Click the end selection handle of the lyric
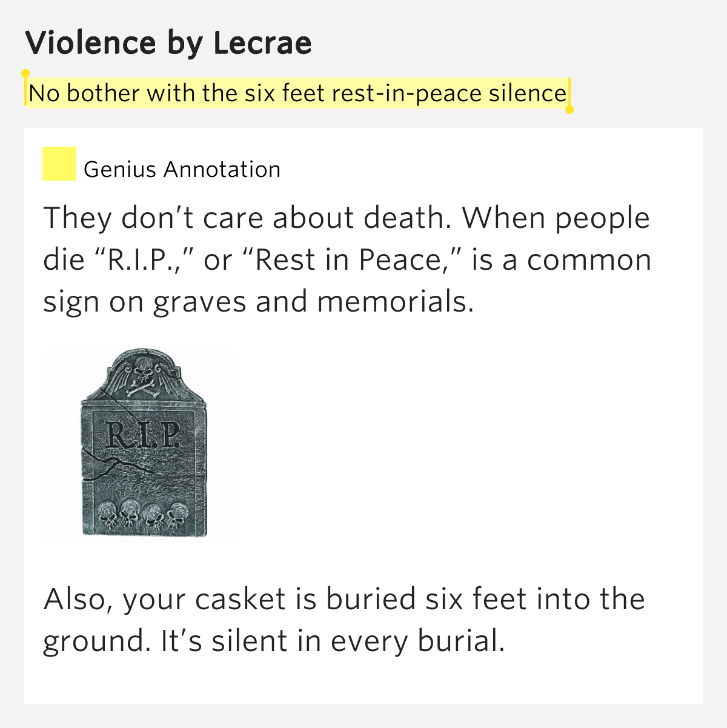Image resolution: width=727 pixels, height=728 pixels. click(x=569, y=110)
